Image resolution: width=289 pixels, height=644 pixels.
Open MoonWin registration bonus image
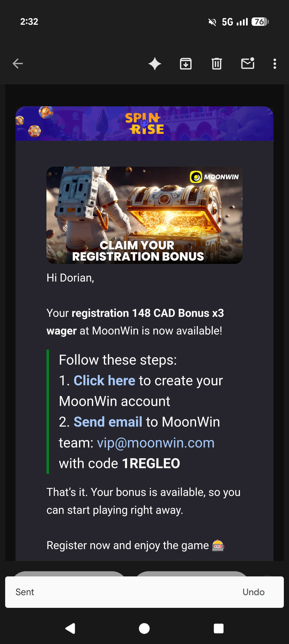coord(144,215)
